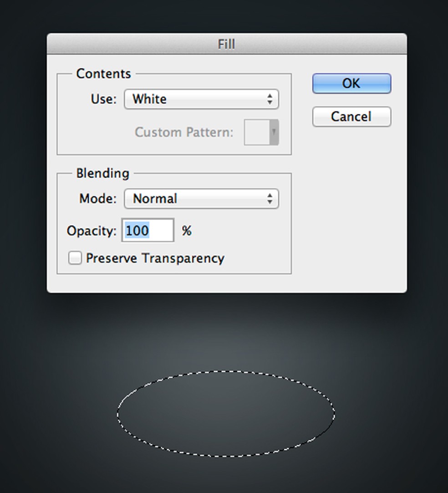Click the up/down arrows on Use dropdown

[x=270, y=99]
